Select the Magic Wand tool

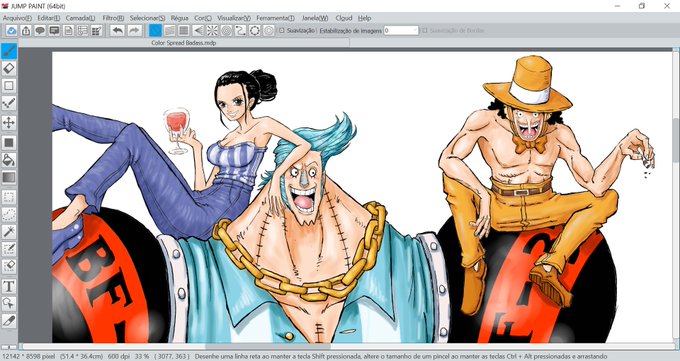(x=9, y=231)
